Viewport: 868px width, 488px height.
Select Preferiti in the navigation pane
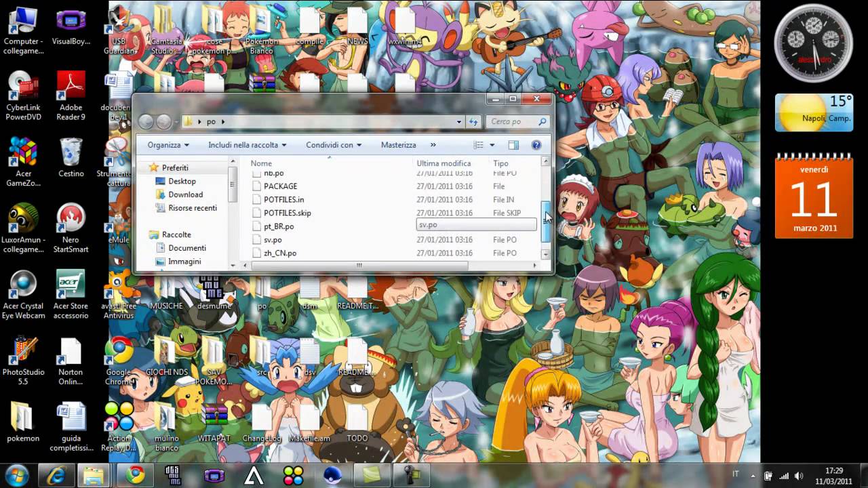coord(175,167)
